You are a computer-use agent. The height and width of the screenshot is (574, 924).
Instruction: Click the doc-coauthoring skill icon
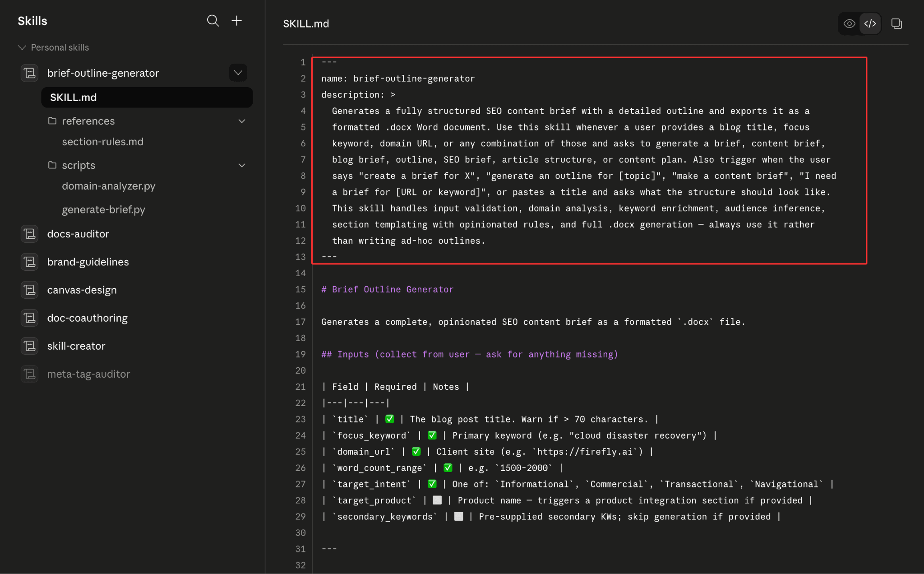(x=30, y=318)
